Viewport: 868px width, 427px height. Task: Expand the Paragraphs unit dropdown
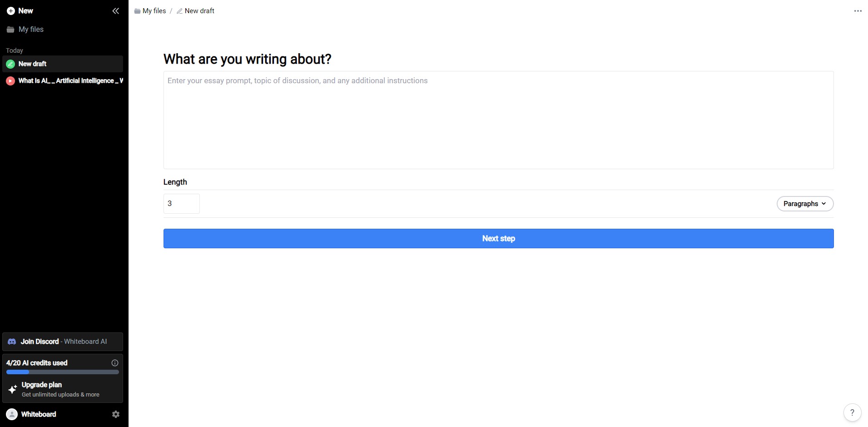click(x=805, y=204)
